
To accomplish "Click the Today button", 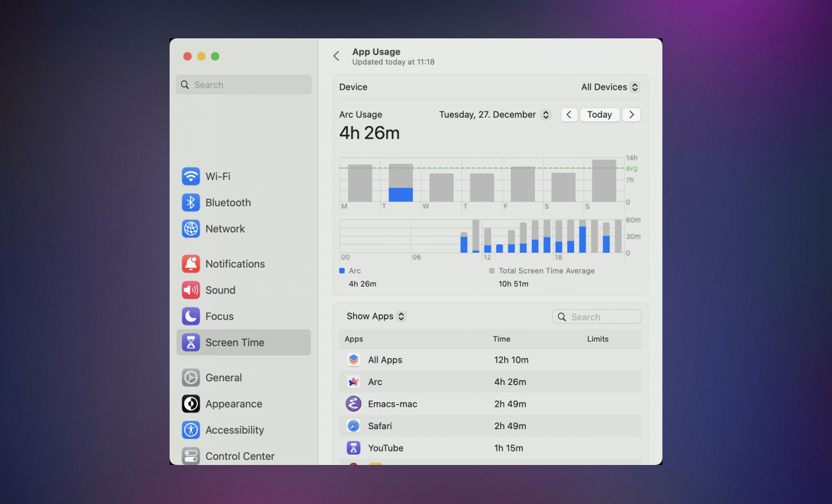I will click(600, 114).
